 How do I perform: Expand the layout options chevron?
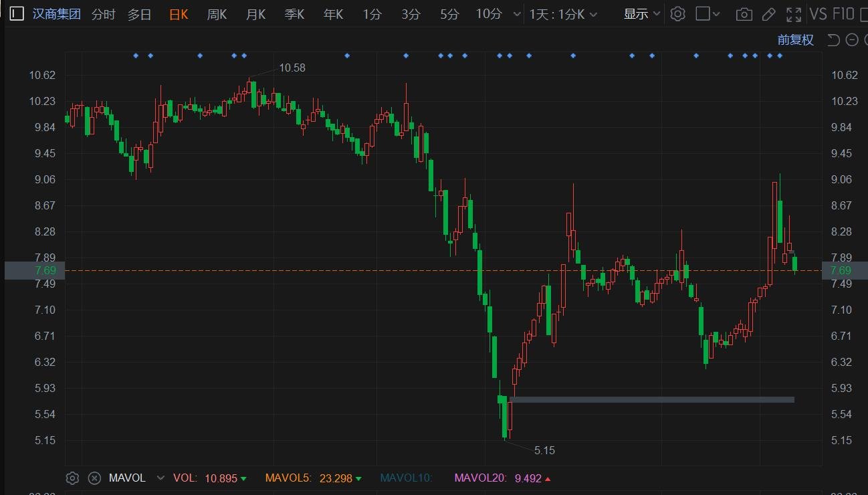[717, 14]
